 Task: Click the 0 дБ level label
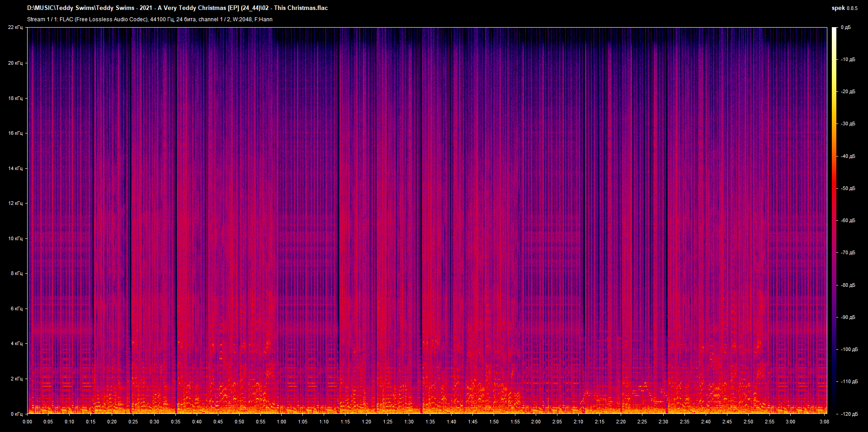(x=846, y=28)
